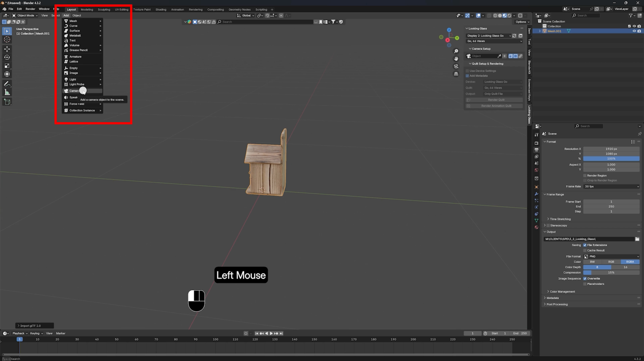The image size is (644, 361).
Task: Select the Rotate tool in toolbar
Action: click(7, 57)
